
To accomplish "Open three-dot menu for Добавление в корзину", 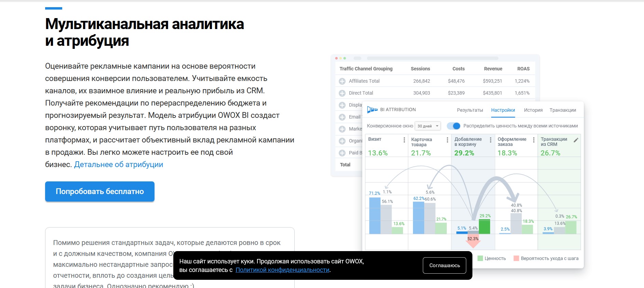I will (x=491, y=140).
